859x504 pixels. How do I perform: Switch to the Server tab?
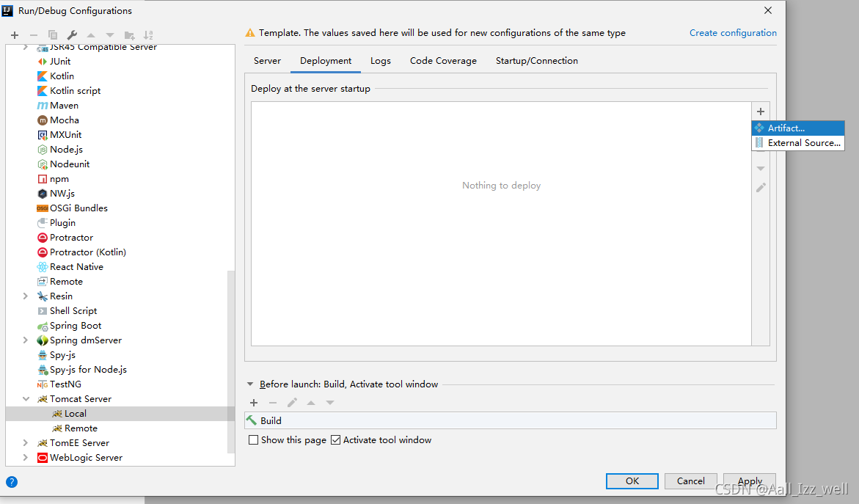(267, 61)
